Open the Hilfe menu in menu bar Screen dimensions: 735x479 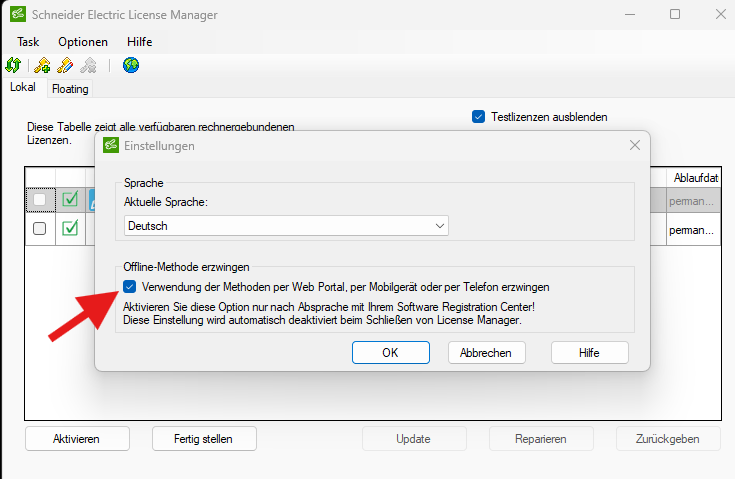(x=139, y=42)
